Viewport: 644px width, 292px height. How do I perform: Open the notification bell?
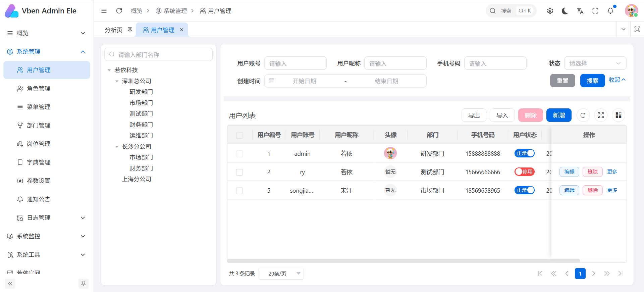pyautogui.click(x=610, y=11)
